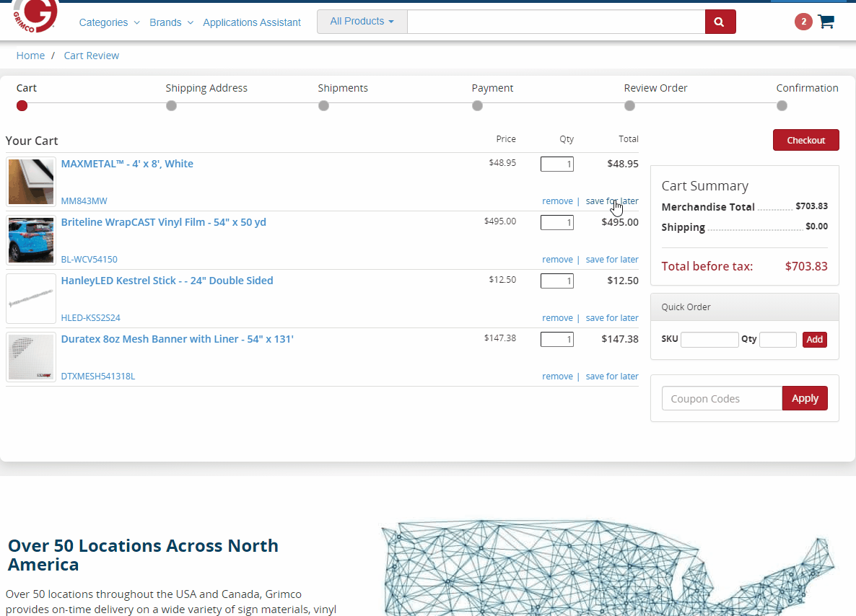Click the Grimco logo

(35, 16)
